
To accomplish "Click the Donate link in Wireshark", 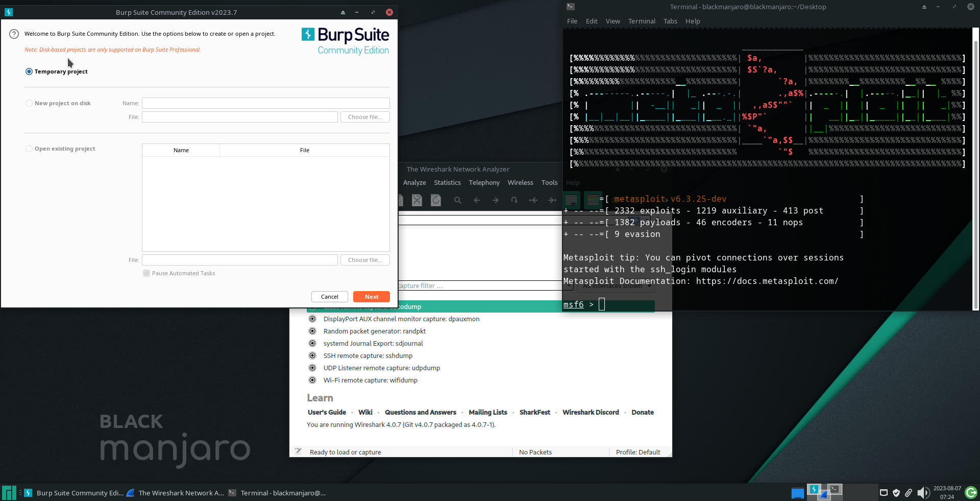I will tap(643, 412).
